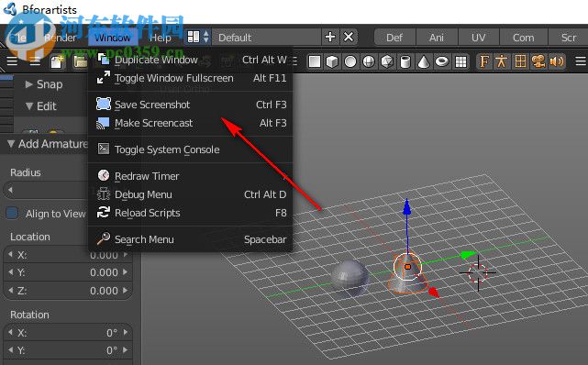Viewport: 588px width, 365px height.
Task: Open leftmost toolbar hamburger menu
Action: tap(12, 61)
